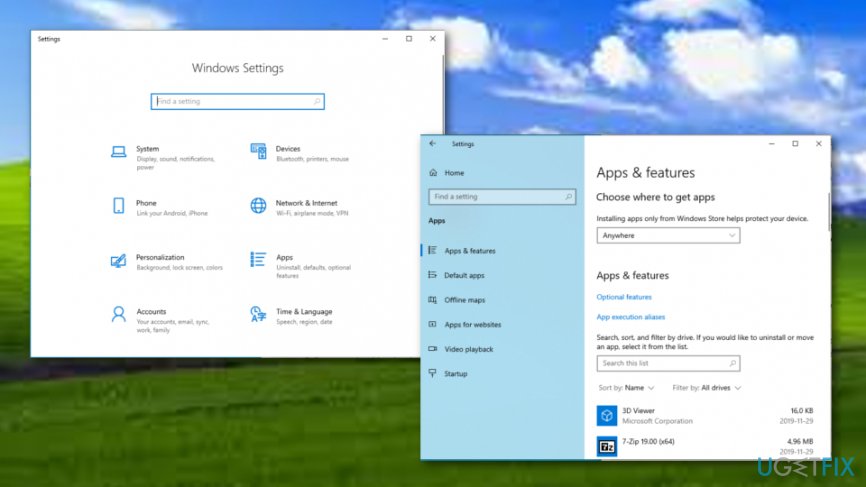Click the Offline maps sidebar icon
866x487 pixels.
click(x=432, y=300)
